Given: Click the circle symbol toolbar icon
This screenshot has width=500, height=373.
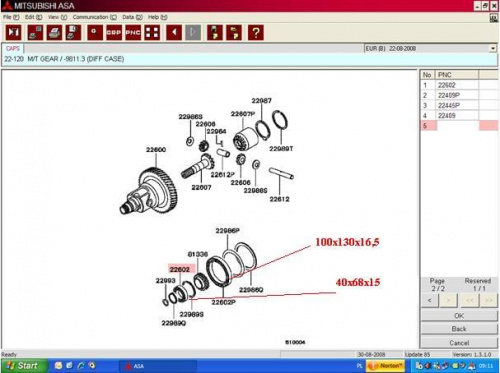Looking at the screenshot, I should point(95,33).
